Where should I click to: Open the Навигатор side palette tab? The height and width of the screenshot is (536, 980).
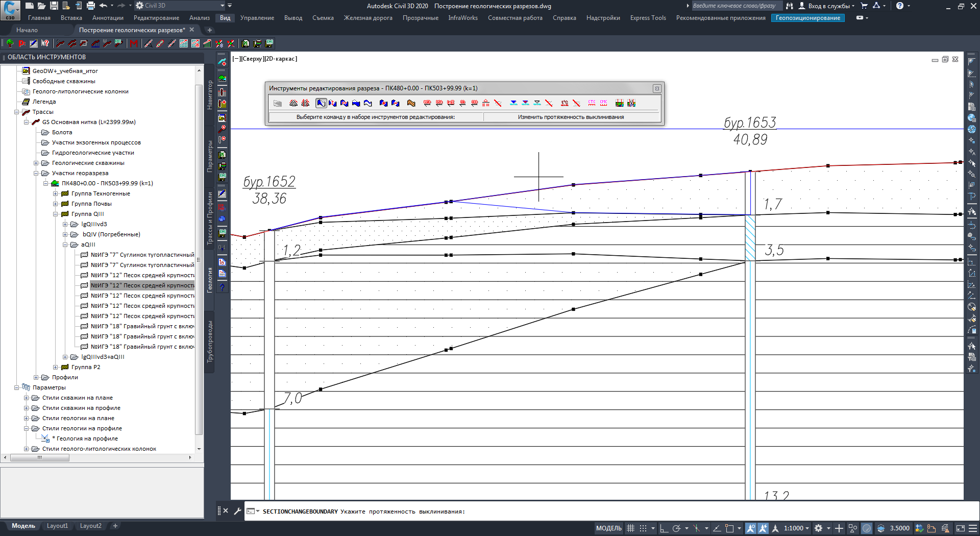(209, 95)
